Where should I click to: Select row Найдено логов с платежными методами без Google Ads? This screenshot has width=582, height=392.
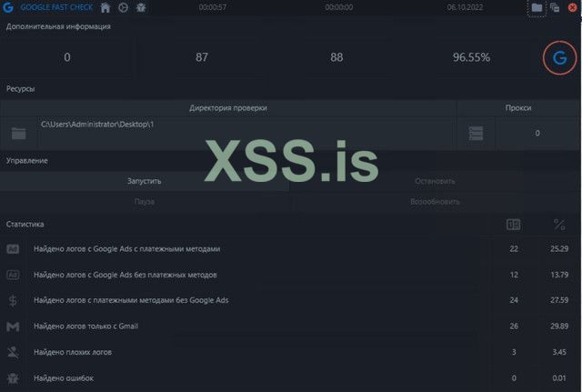pos(289,300)
